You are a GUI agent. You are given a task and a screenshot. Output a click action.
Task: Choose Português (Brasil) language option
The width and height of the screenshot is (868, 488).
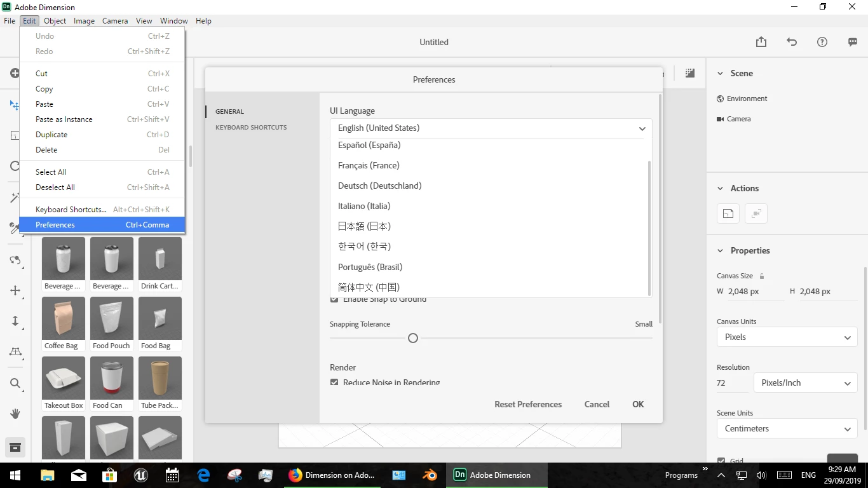(370, 267)
